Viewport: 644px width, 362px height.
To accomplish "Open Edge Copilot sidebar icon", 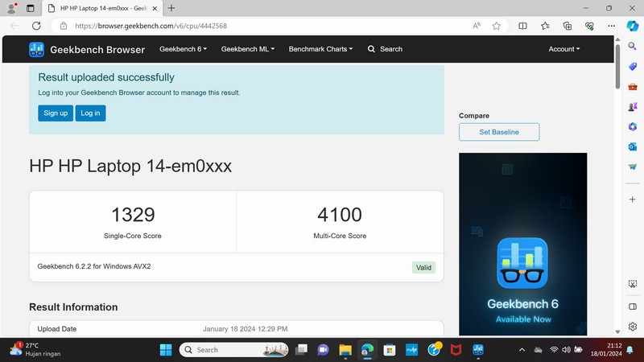I will (x=633, y=26).
